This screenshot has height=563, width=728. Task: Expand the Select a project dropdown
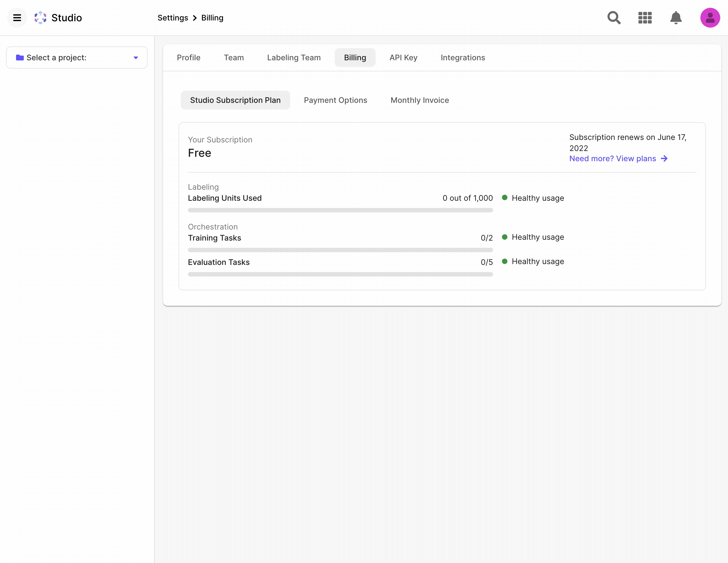[x=77, y=58]
